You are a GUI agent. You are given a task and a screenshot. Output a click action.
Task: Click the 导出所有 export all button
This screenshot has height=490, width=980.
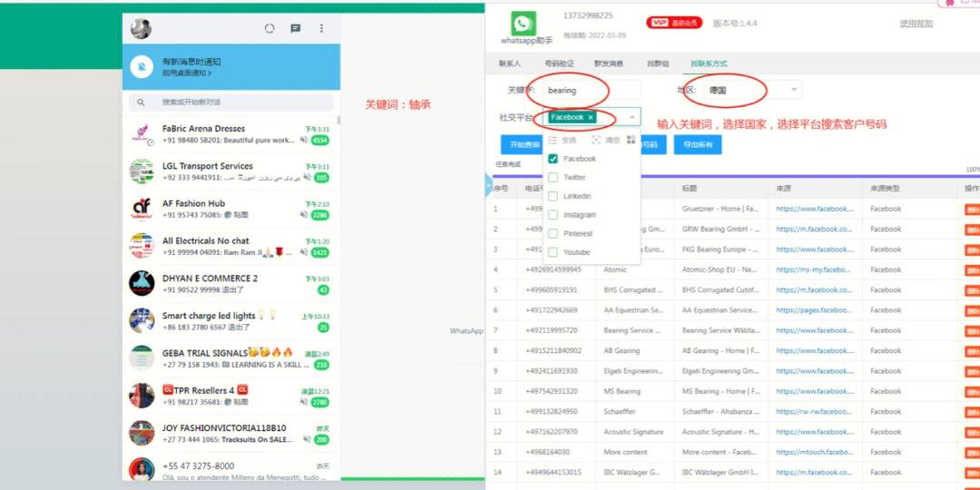[x=698, y=144]
